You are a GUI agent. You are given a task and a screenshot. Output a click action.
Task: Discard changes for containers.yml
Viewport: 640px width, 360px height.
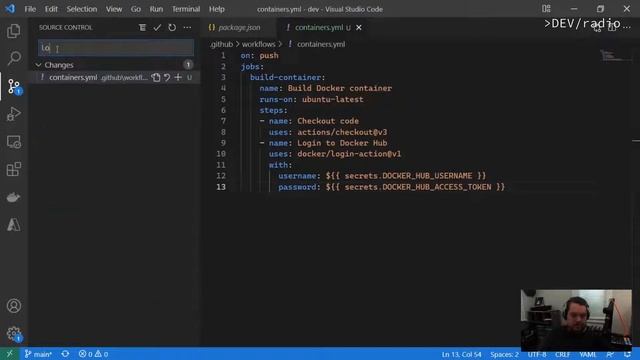coord(167,77)
